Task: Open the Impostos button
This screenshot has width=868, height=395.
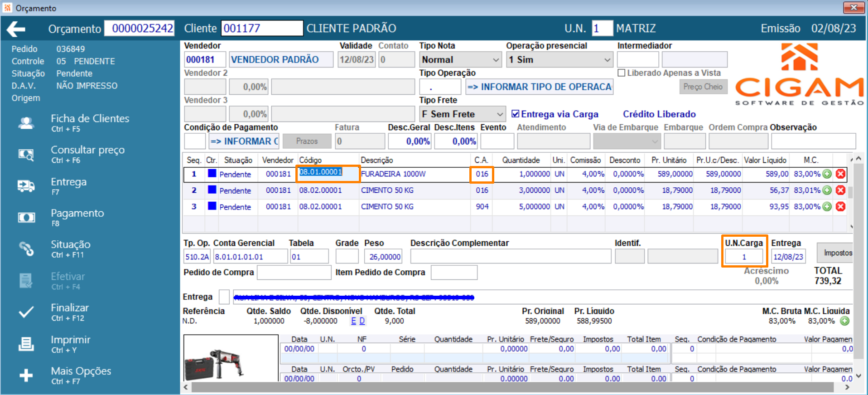Action: [x=835, y=253]
